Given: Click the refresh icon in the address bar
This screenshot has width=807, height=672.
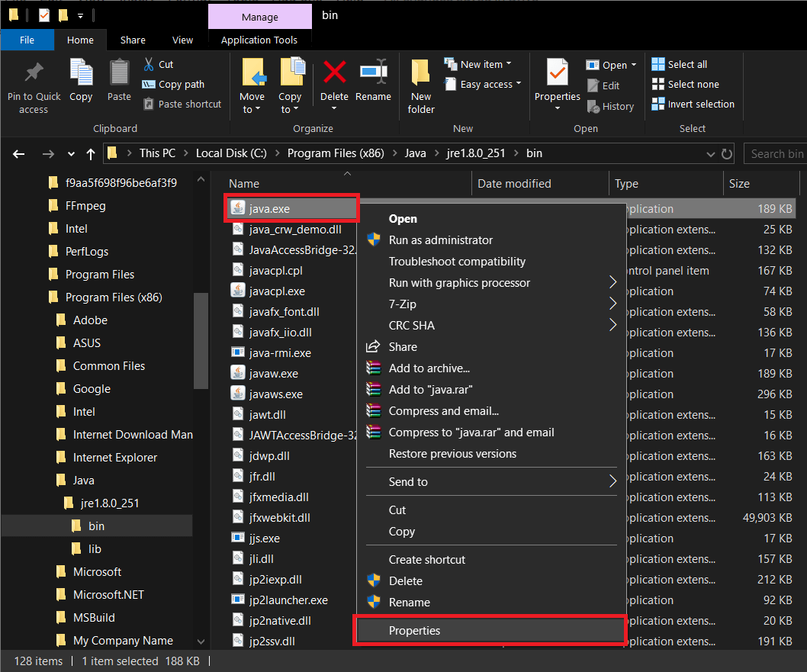Looking at the screenshot, I should coord(726,153).
